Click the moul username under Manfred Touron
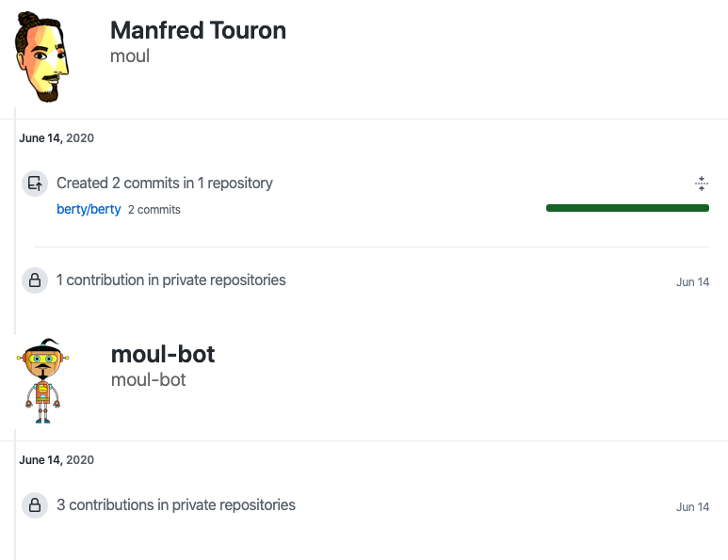 tap(130, 56)
